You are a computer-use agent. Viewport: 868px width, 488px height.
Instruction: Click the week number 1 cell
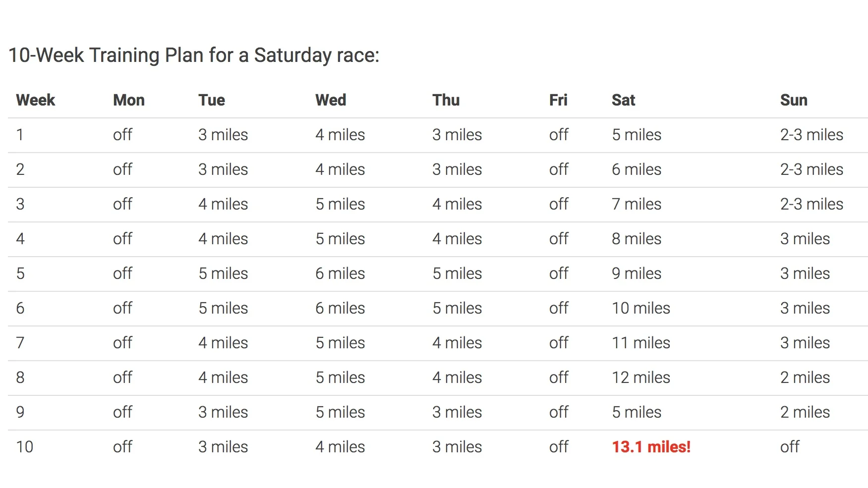click(20, 135)
